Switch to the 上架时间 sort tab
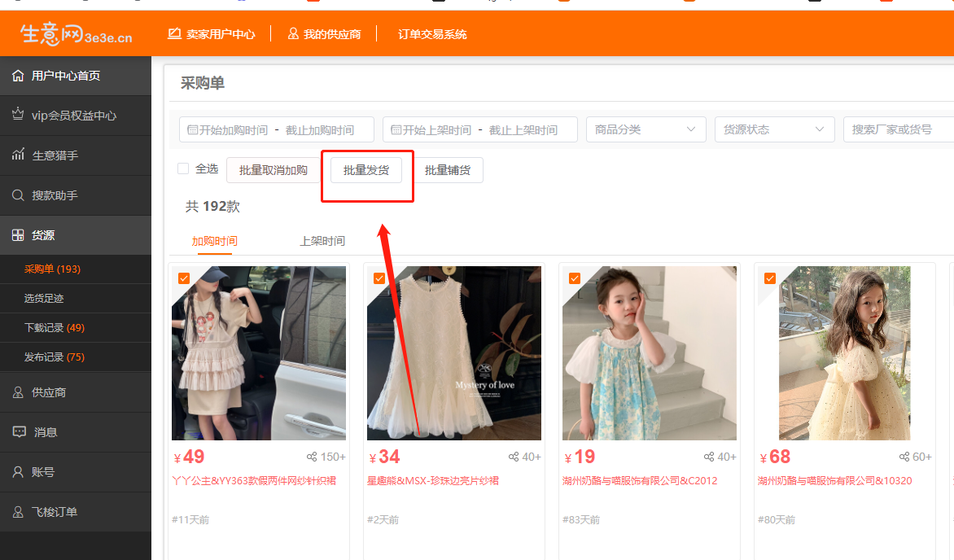Screen dimensions: 954x560 (x=322, y=241)
